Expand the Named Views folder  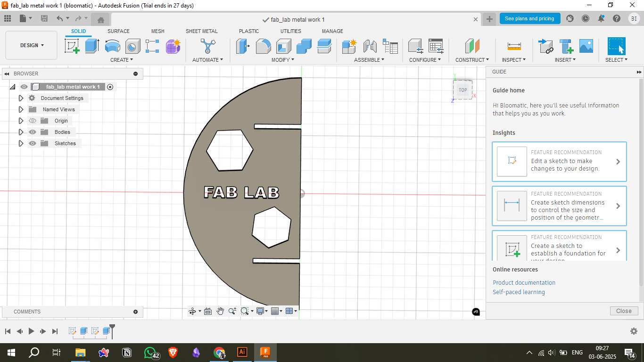tap(21, 109)
